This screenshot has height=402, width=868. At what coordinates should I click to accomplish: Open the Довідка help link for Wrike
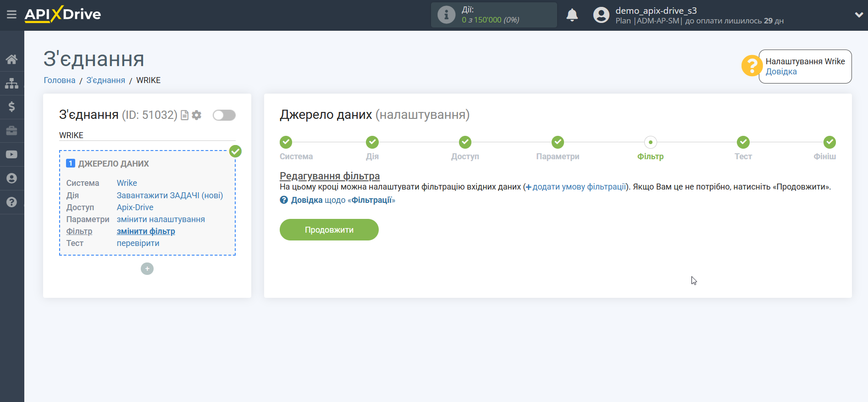click(x=781, y=72)
